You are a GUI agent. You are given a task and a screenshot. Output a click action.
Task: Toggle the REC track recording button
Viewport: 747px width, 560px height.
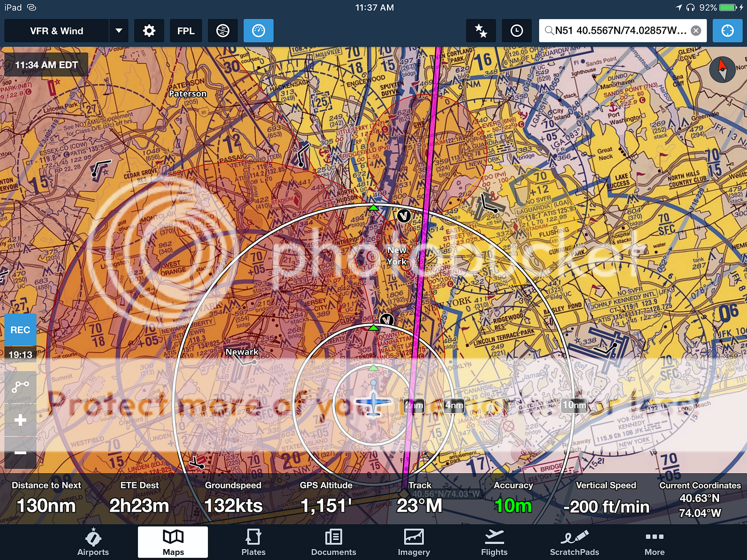tap(20, 330)
